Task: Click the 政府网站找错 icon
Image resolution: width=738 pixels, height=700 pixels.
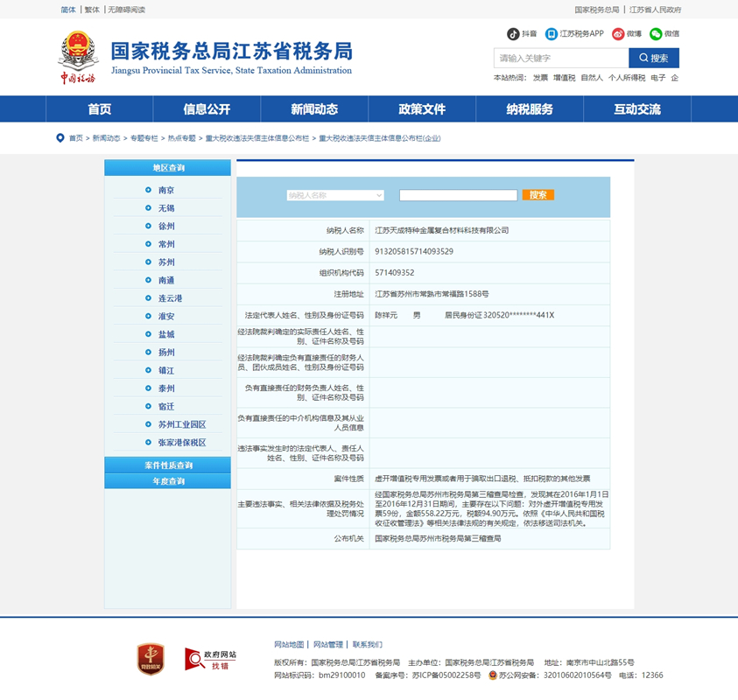Action: [210, 659]
